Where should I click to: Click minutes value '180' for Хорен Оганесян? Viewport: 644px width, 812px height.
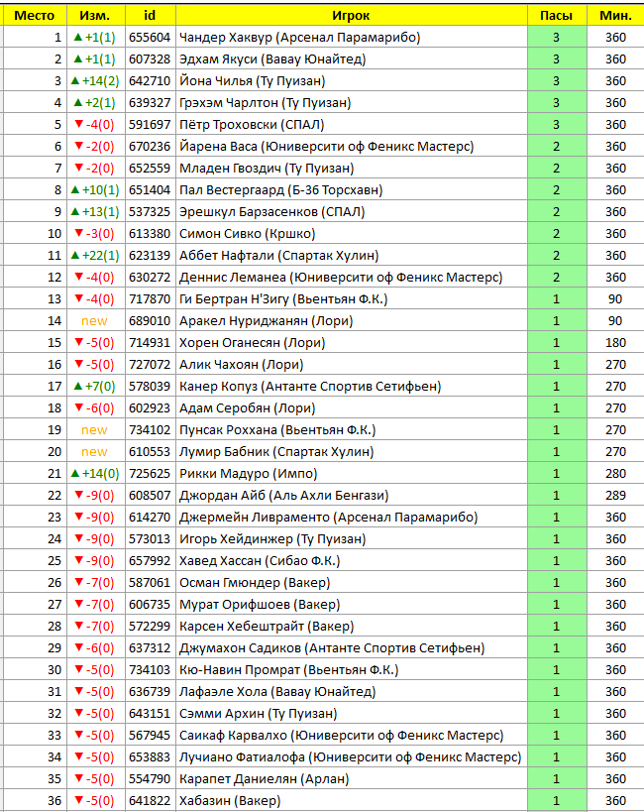click(615, 342)
